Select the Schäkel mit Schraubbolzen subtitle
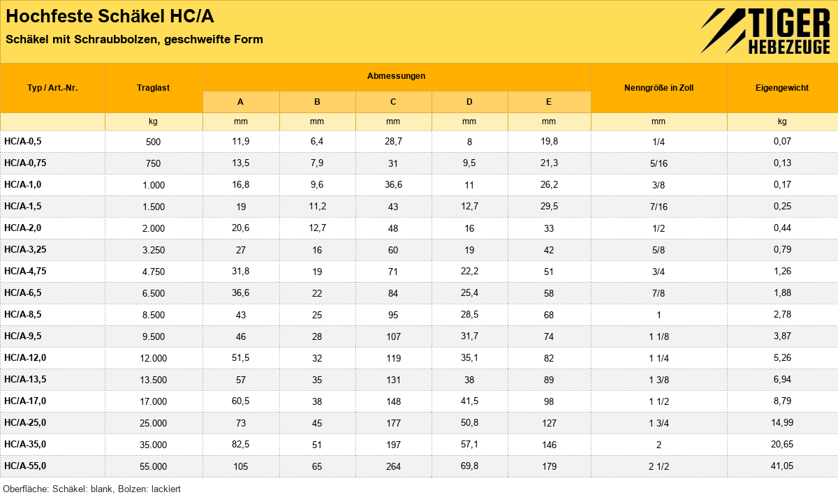Image resolution: width=838 pixels, height=504 pixels. click(x=134, y=40)
